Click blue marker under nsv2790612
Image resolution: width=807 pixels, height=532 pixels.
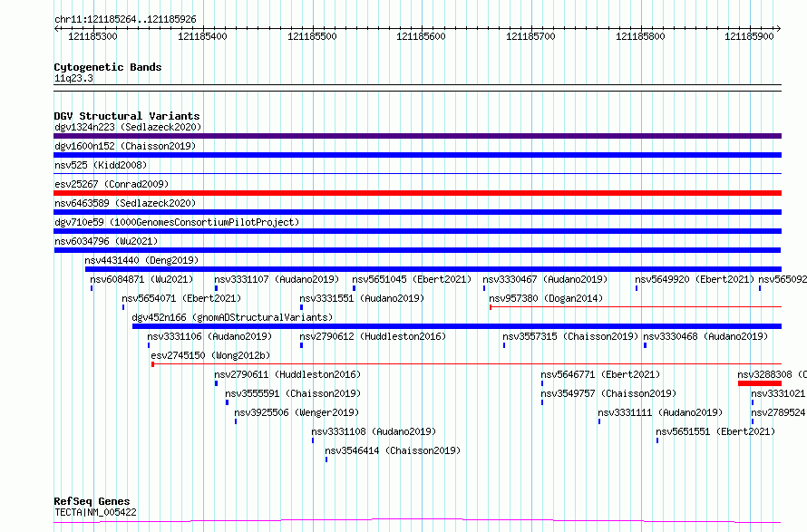point(302,345)
